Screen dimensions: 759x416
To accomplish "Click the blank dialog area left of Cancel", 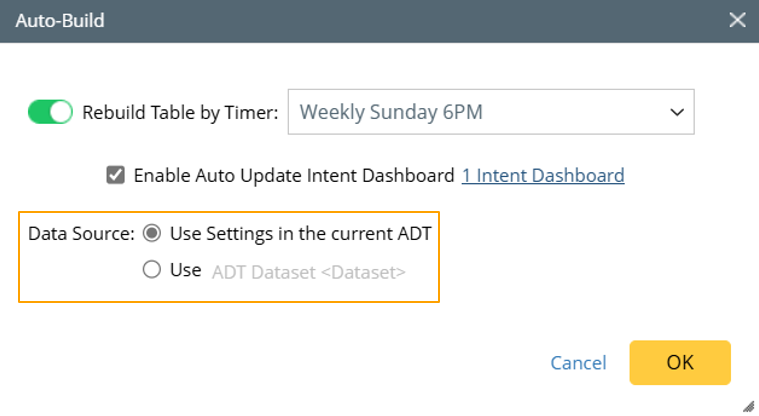I will 300,363.
